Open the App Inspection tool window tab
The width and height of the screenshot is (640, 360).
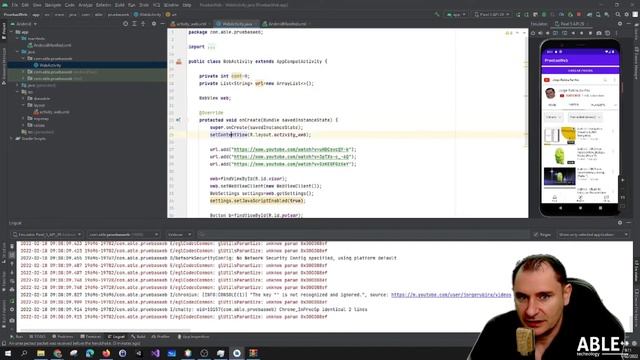[x=193, y=337]
